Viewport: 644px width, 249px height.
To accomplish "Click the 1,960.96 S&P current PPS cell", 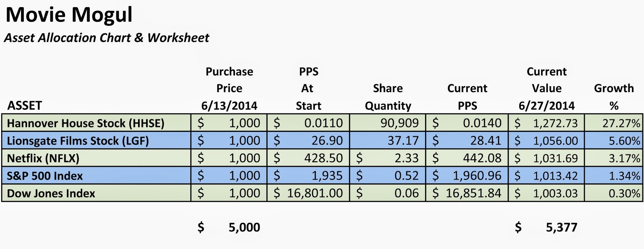I will point(467,176).
